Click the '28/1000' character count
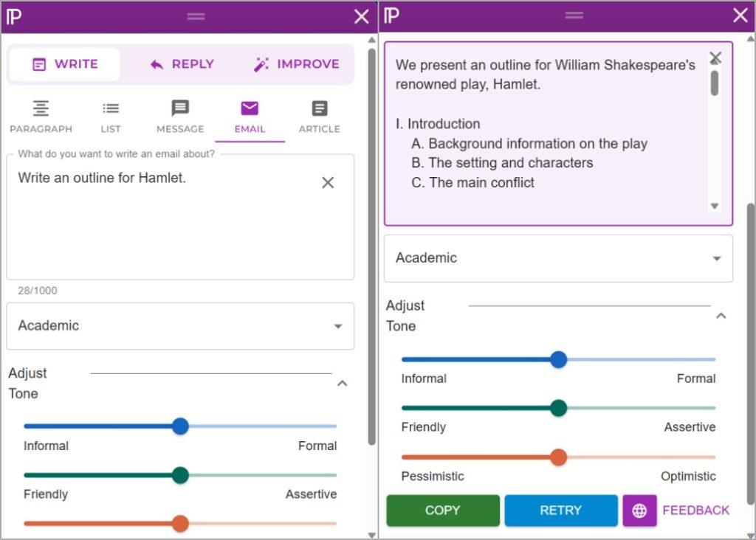Screen dimensions: 756x540 pyautogui.click(x=38, y=291)
